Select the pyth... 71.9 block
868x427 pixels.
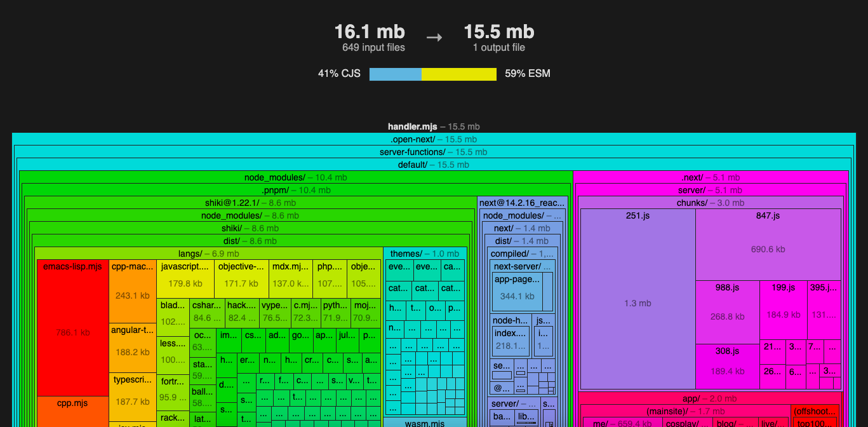[x=335, y=313]
